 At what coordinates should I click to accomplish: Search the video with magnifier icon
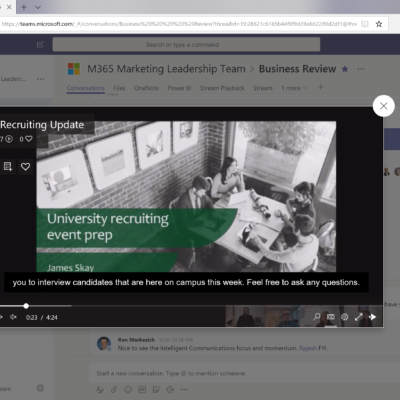[316, 317]
